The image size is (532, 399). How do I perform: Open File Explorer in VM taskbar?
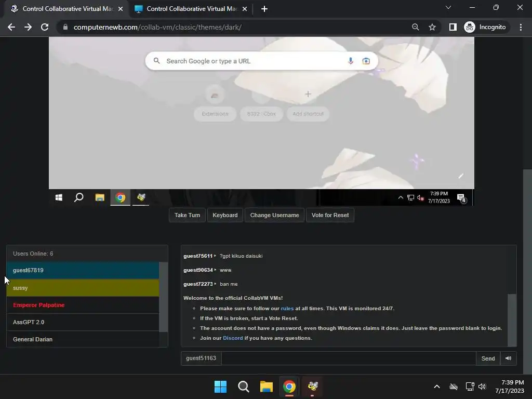(x=100, y=197)
